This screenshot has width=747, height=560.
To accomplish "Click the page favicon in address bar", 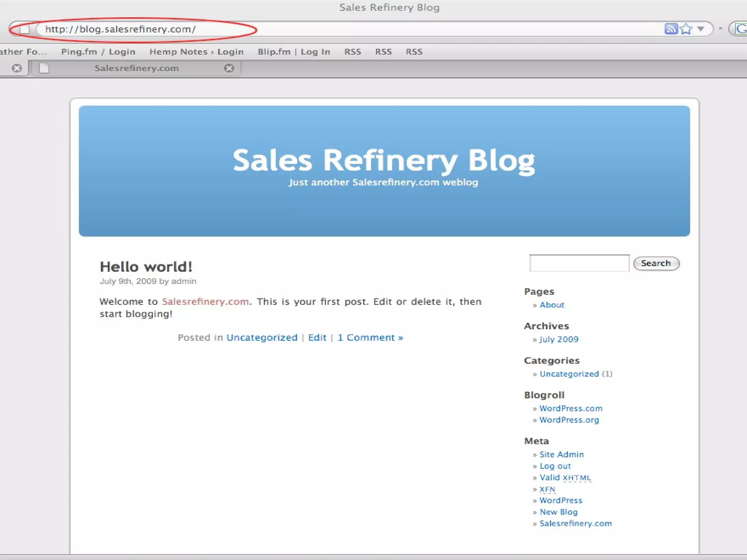I will point(24,29).
